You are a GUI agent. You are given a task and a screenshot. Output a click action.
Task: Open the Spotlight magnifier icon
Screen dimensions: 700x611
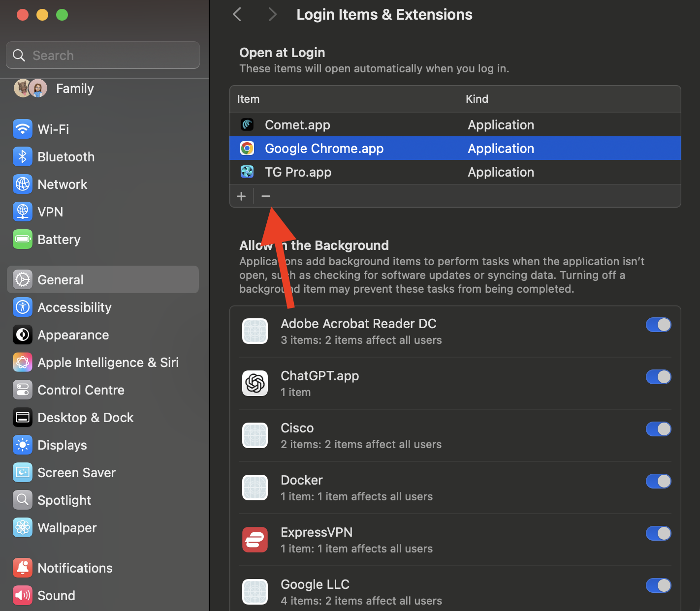pyautogui.click(x=23, y=500)
